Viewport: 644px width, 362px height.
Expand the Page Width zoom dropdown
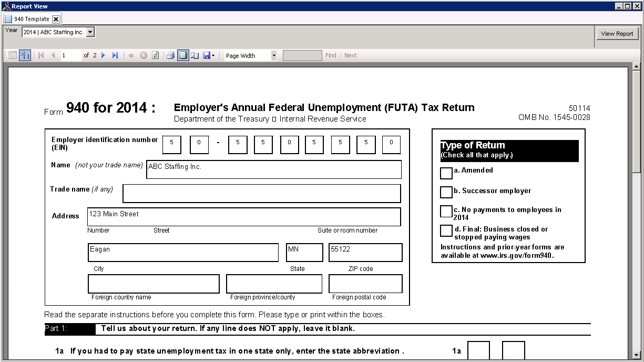click(x=273, y=55)
